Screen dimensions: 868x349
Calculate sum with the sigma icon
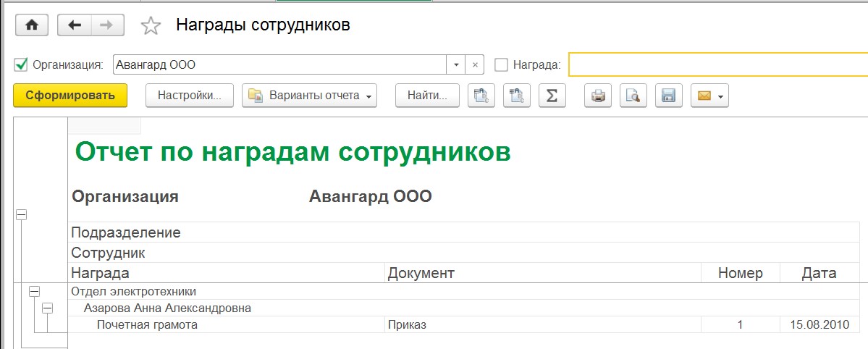[x=552, y=96]
